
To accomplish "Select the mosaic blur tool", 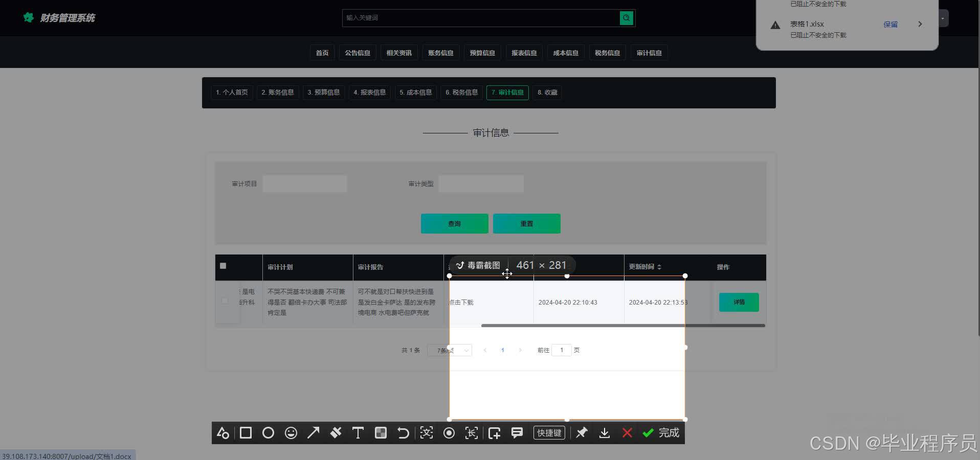I will pos(381,433).
